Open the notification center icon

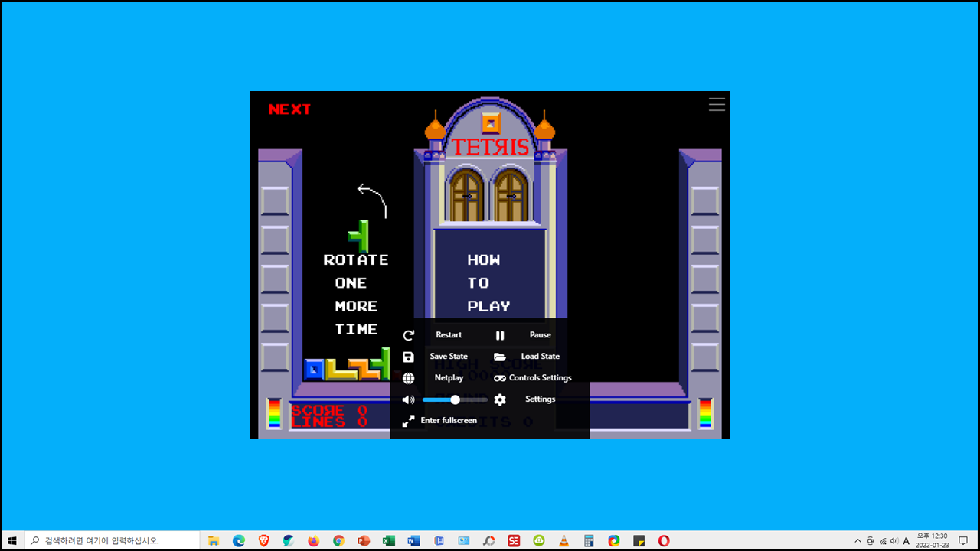(963, 540)
